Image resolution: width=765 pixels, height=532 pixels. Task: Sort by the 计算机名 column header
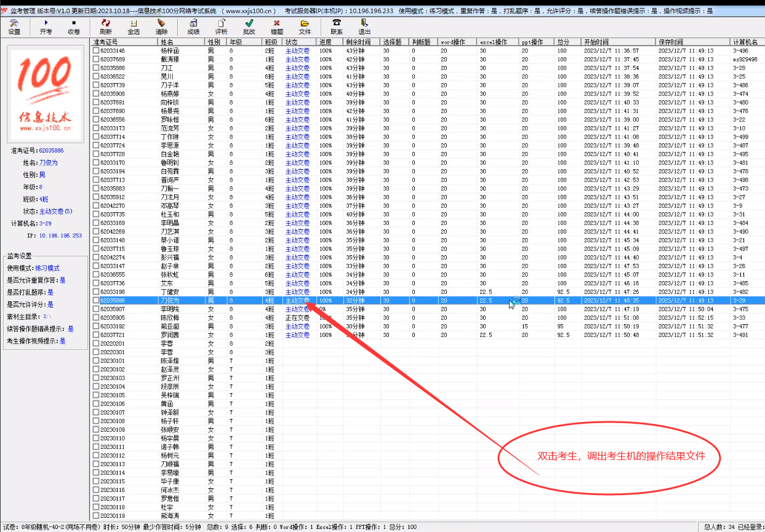pos(748,42)
